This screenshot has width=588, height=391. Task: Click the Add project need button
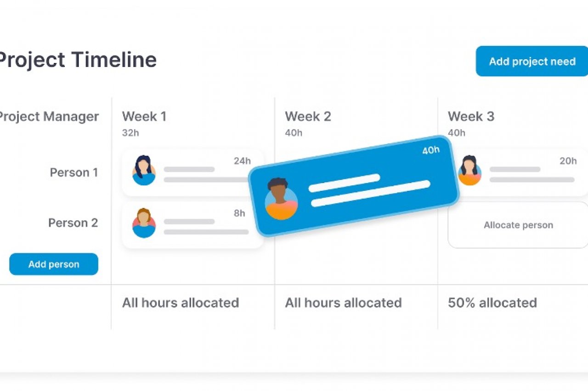click(531, 61)
